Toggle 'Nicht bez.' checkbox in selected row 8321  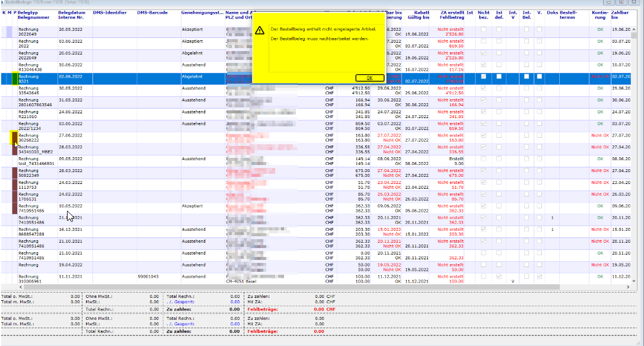click(484, 77)
